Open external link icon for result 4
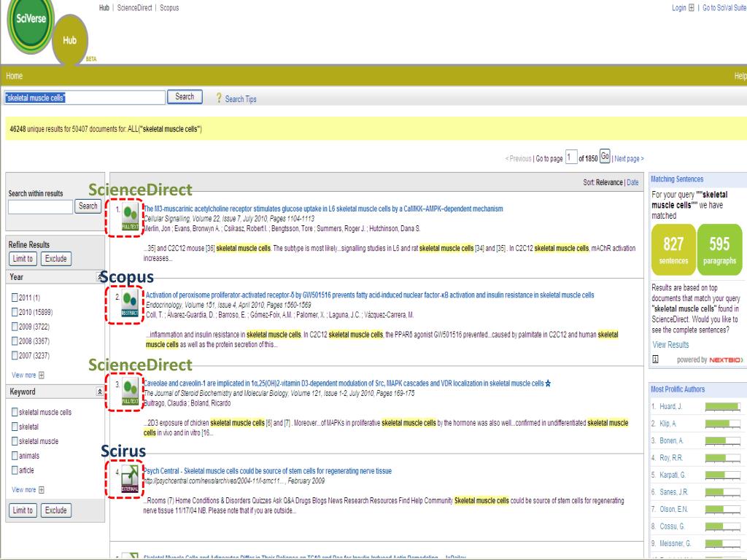 (130, 478)
